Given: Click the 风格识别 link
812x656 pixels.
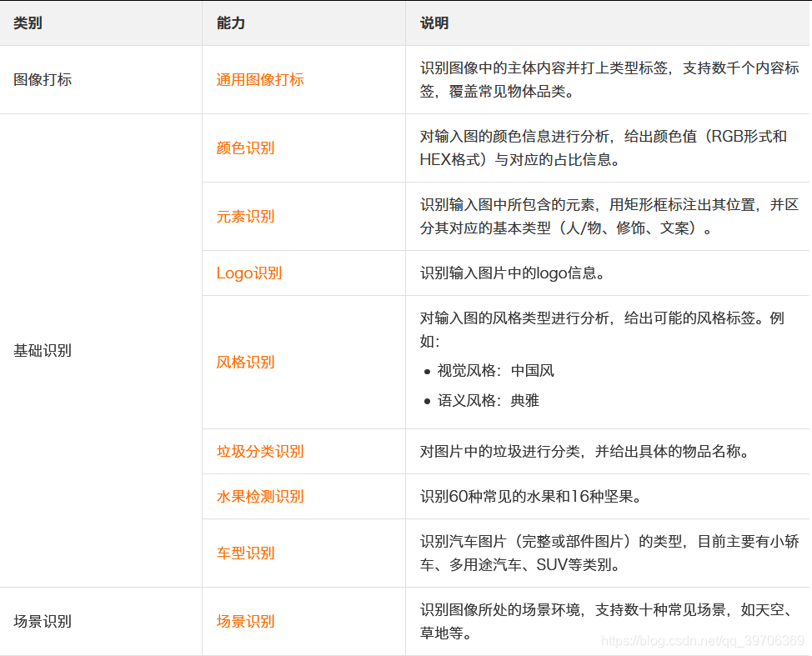Looking at the screenshot, I should coord(245,362).
